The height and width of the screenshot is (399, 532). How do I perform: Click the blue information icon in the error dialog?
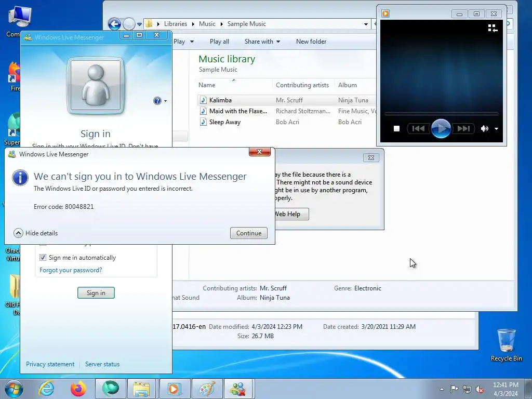[20, 178]
